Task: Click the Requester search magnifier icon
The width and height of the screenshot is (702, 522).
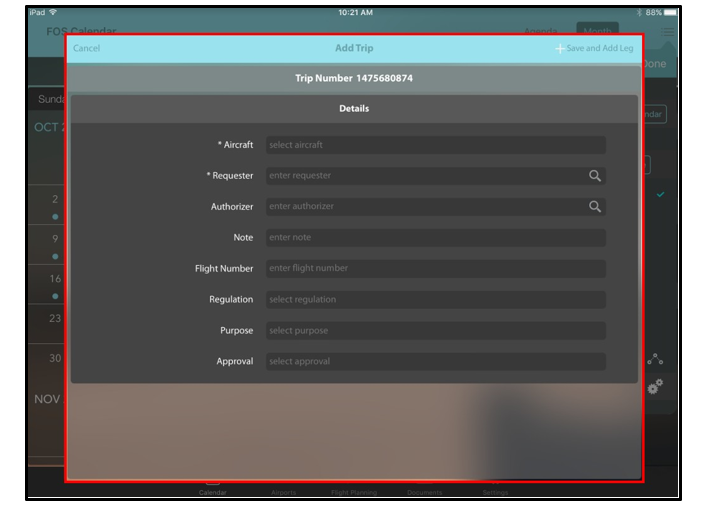Action: [x=594, y=176]
